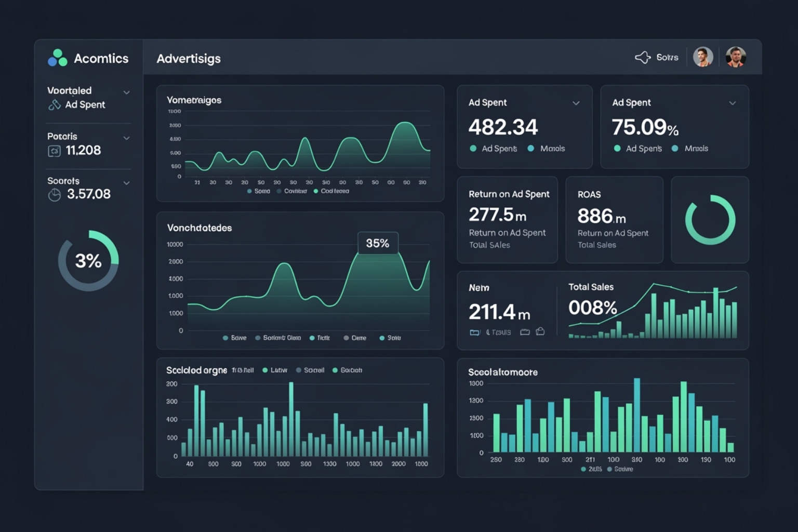Click the Acomtics logo icon
The width and height of the screenshot is (798, 532).
pyautogui.click(x=57, y=58)
